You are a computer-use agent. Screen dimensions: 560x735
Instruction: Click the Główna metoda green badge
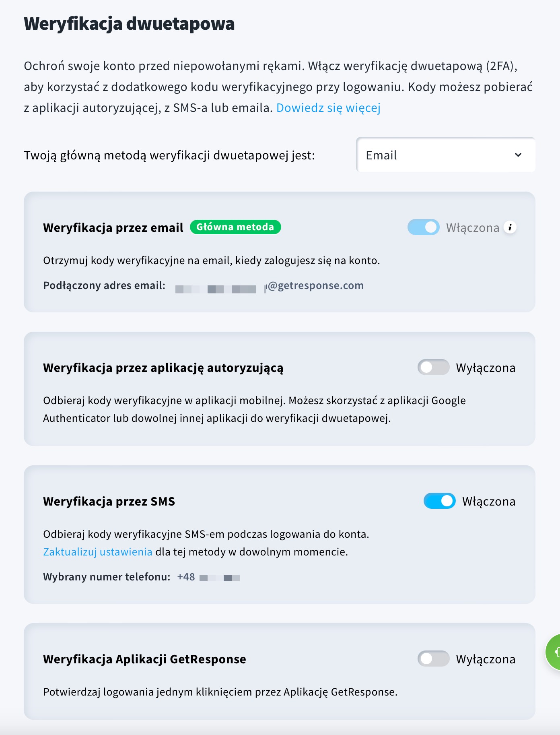[x=235, y=227]
